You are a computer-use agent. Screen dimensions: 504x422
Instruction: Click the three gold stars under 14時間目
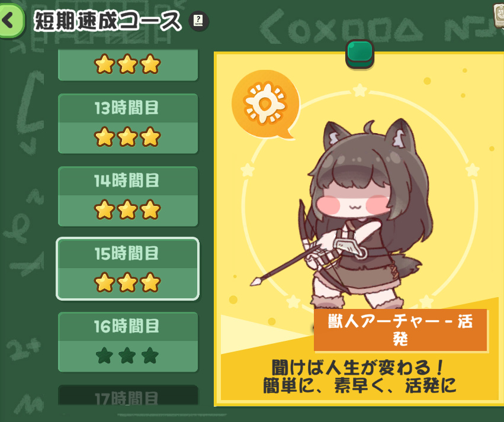point(127,210)
